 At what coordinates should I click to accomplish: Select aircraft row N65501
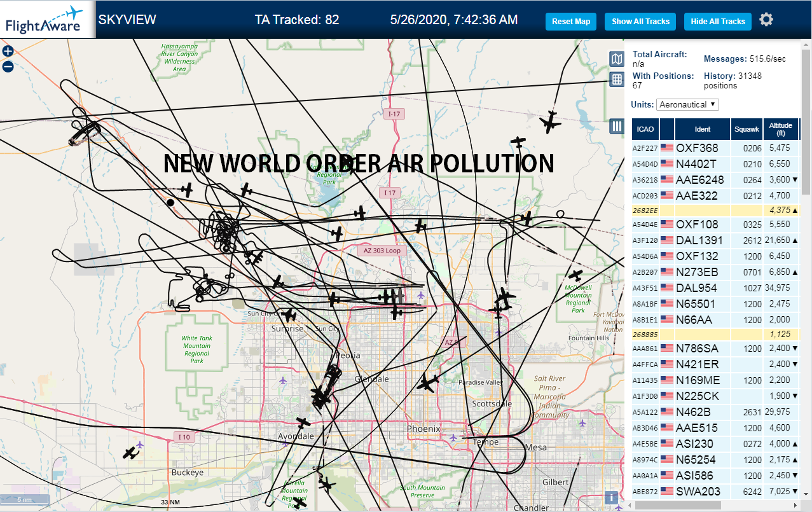click(715, 304)
